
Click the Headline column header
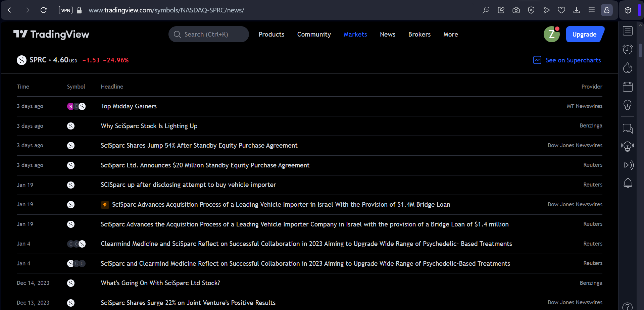112,87
